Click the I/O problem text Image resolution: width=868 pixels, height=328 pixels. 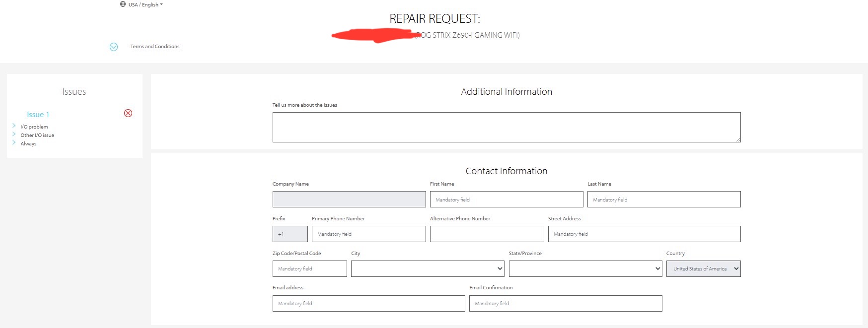point(34,127)
